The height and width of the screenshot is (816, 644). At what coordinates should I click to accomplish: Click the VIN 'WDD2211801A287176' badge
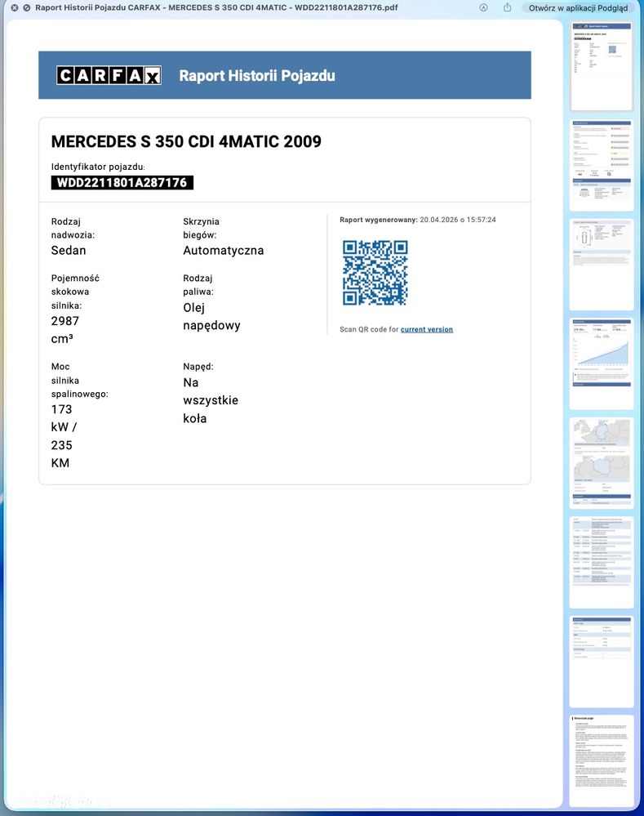click(122, 183)
